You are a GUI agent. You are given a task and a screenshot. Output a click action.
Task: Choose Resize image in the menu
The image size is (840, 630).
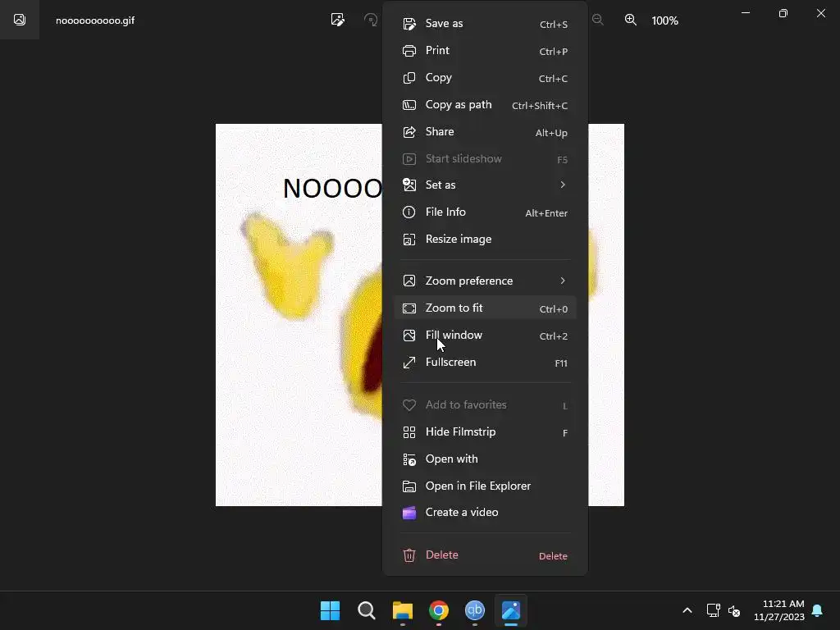click(485, 240)
